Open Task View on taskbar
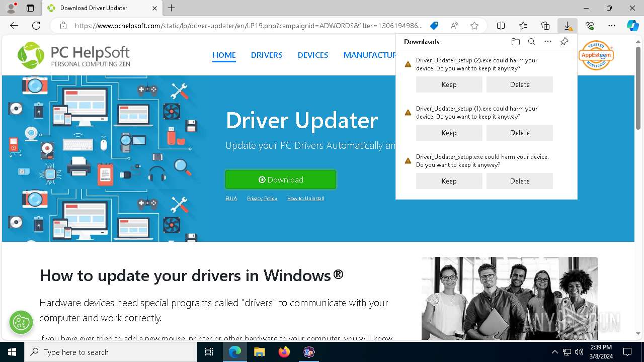The image size is (644, 362). click(209, 352)
